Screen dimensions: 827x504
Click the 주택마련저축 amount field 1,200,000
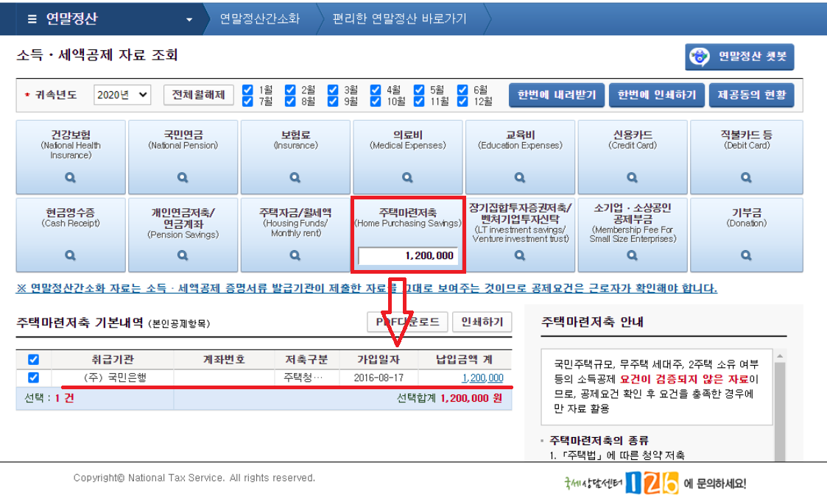[x=408, y=256]
